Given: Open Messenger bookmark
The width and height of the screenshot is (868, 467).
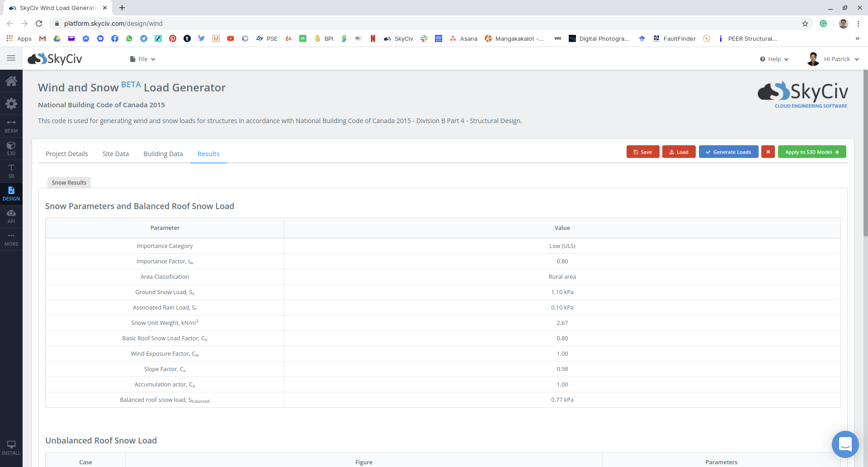Looking at the screenshot, I should [x=86, y=38].
